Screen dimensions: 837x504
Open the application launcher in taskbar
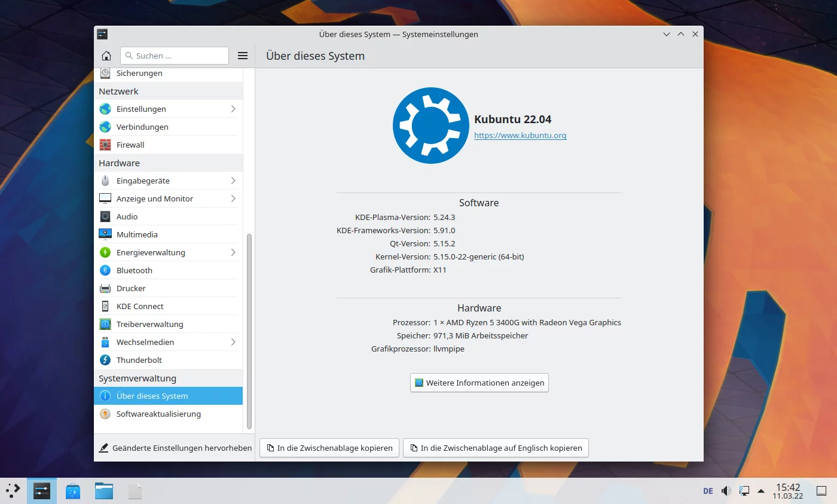(13, 491)
